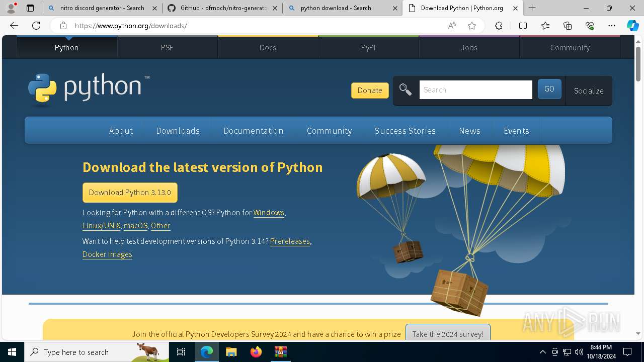Close the GitHub dfmoch tab
The width and height of the screenshot is (644, 362).
point(275,8)
